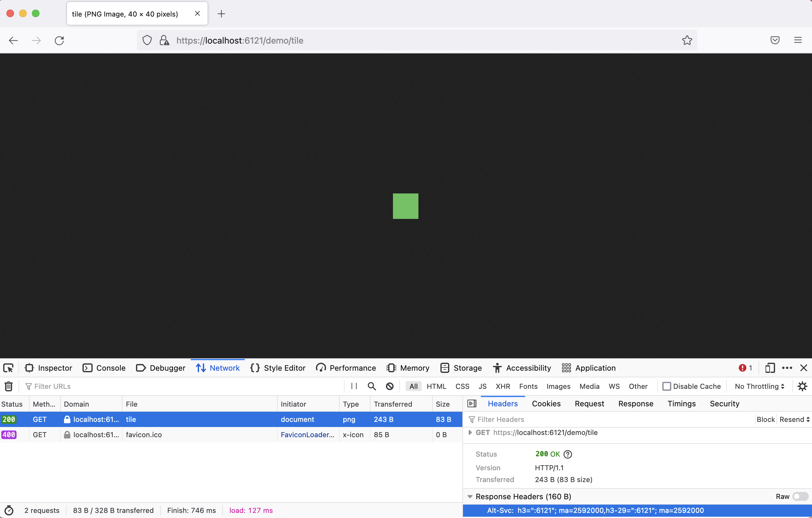Collapse the request details pane icon

coord(472,403)
